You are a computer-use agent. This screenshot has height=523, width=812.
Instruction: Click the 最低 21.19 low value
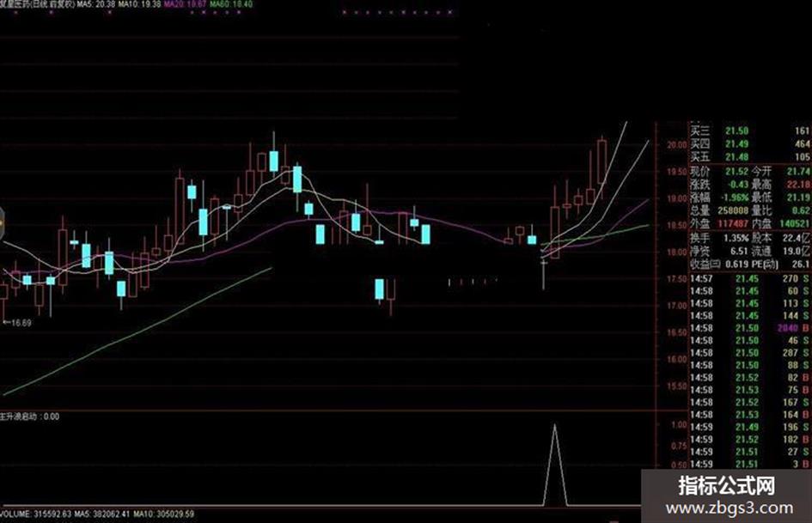tap(781, 198)
